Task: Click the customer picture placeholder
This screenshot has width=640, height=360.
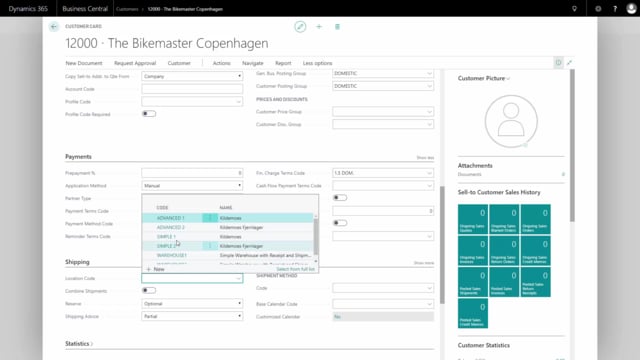Action: 511,121
